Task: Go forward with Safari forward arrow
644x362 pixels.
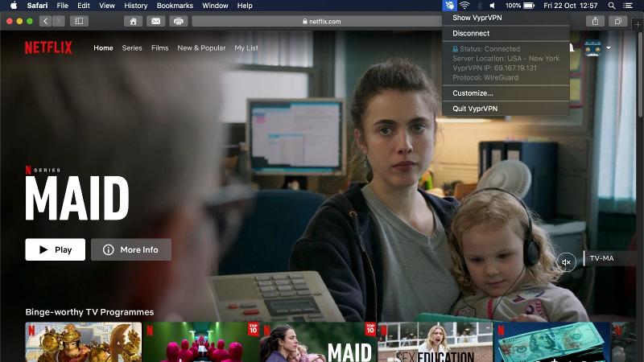Action: [x=59, y=21]
